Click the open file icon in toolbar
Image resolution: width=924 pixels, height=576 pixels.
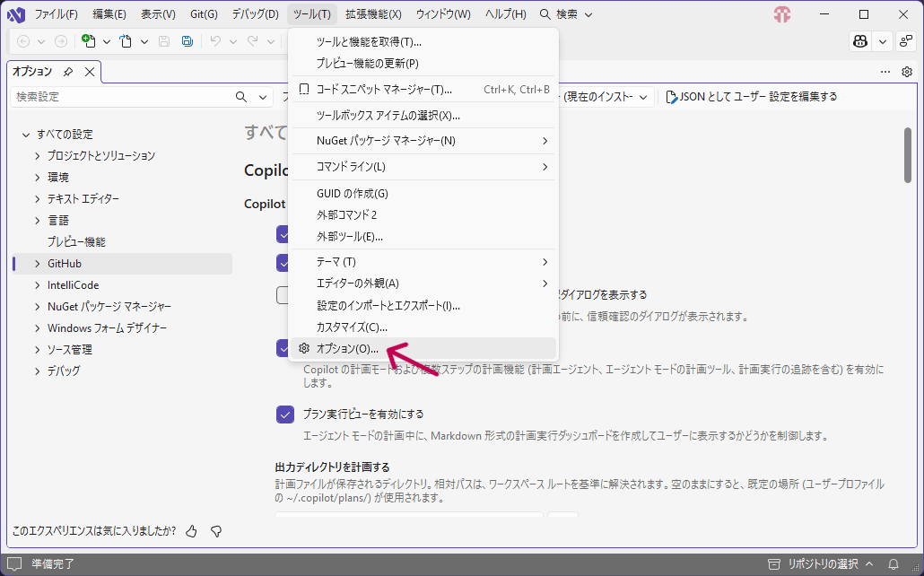click(x=126, y=41)
